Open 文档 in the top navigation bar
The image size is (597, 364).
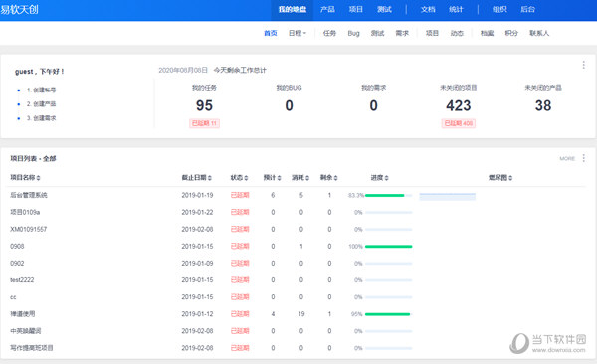point(428,10)
